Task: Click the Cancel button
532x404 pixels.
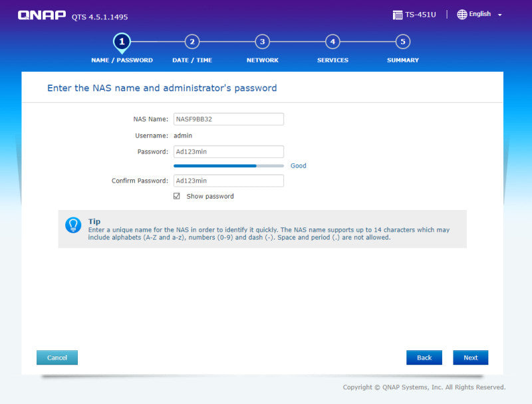Action: [x=57, y=357]
